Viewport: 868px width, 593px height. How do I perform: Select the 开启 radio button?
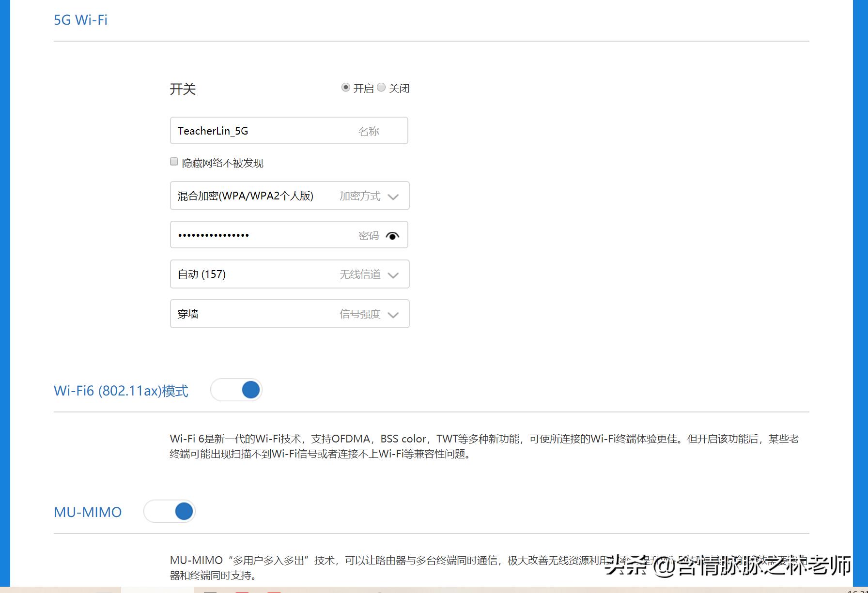[345, 87]
